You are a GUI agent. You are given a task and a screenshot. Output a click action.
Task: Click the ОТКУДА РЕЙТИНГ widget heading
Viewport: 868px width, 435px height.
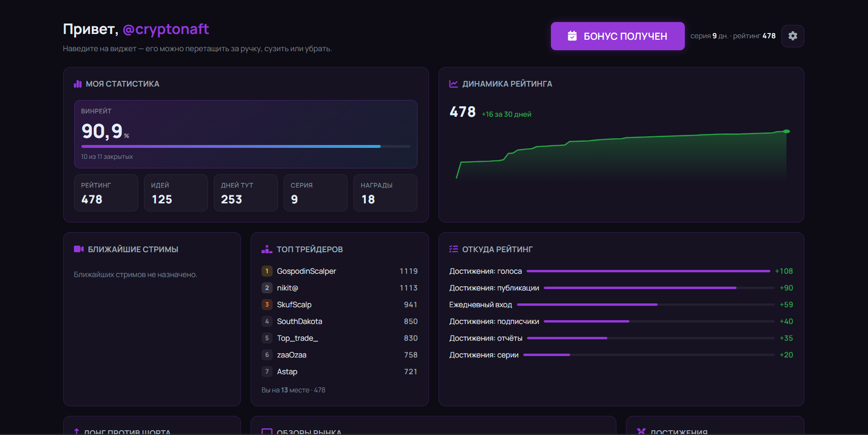pos(497,249)
